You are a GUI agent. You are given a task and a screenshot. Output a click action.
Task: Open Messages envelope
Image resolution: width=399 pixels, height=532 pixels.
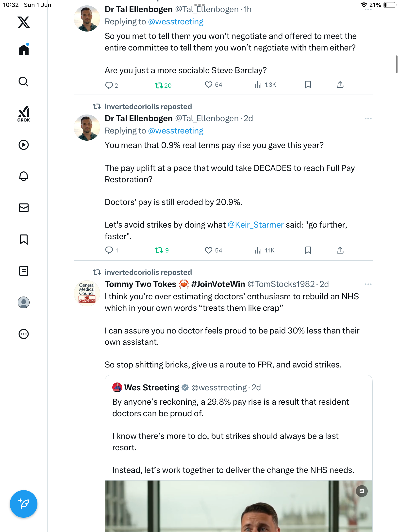pos(24,208)
